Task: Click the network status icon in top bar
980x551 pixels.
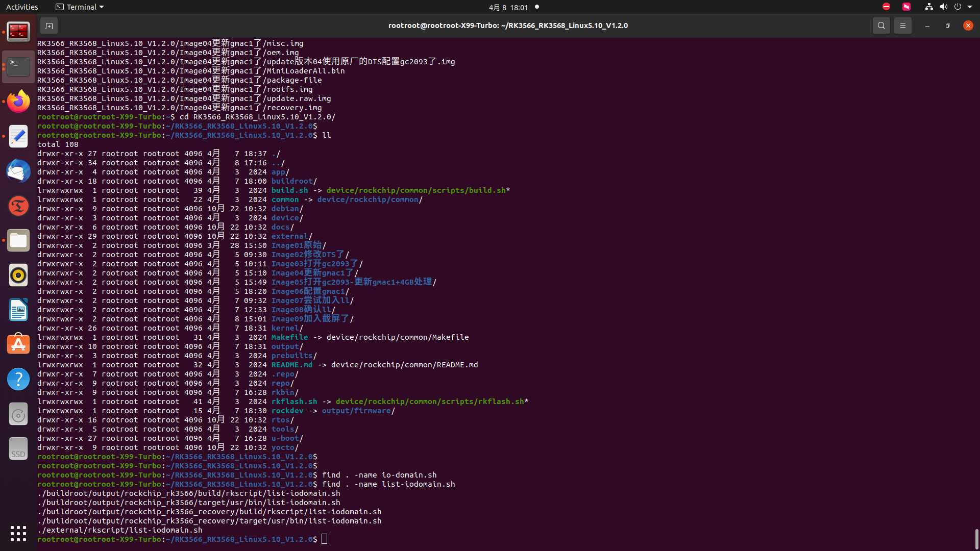Action: (929, 7)
